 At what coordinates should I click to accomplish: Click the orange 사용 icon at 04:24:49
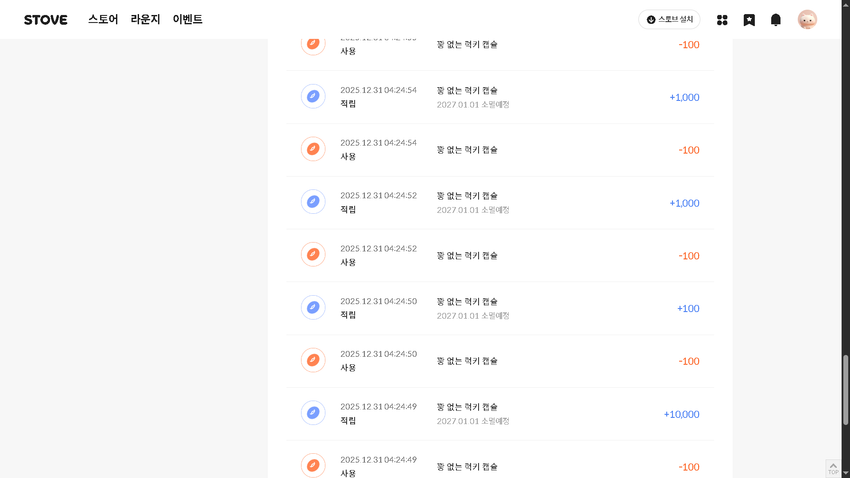point(313,465)
